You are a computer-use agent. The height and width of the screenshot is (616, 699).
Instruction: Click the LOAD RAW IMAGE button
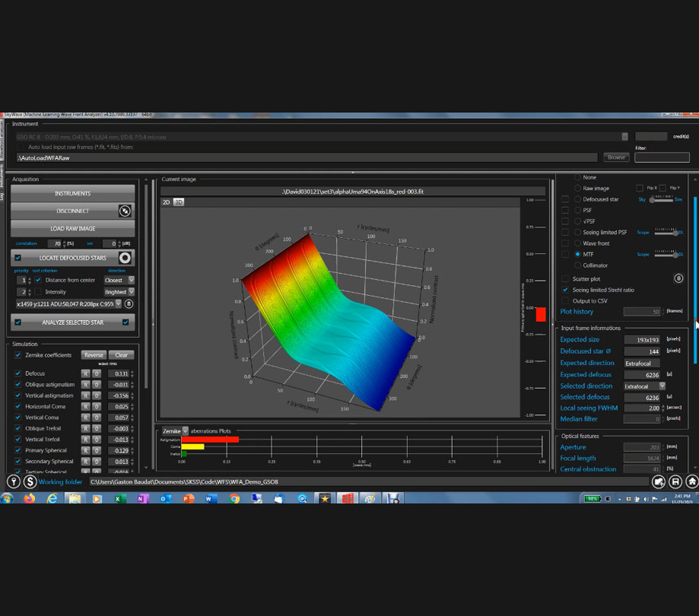[x=72, y=228]
